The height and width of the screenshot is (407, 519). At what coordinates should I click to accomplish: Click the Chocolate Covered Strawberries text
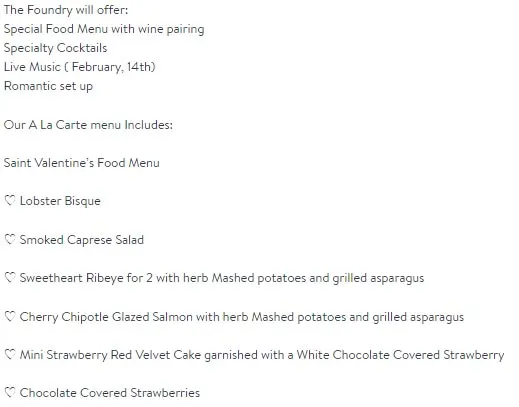point(110,393)
